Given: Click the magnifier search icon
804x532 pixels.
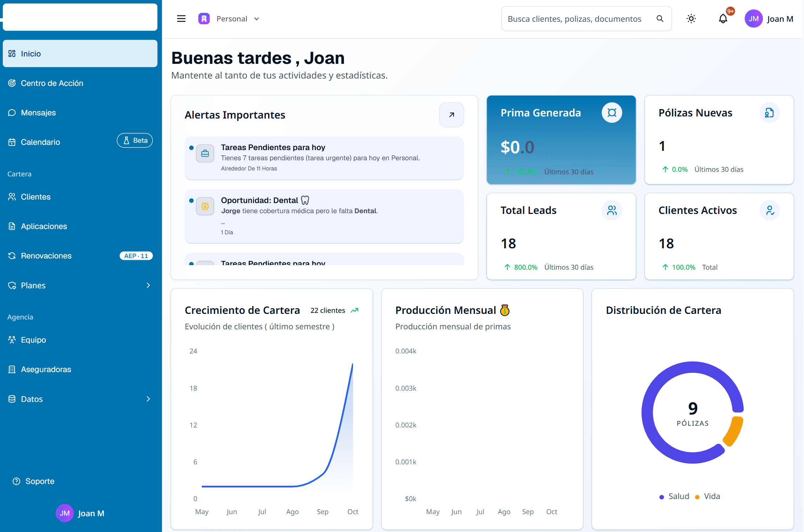Looking at the screenshot, I should point(660,19).
